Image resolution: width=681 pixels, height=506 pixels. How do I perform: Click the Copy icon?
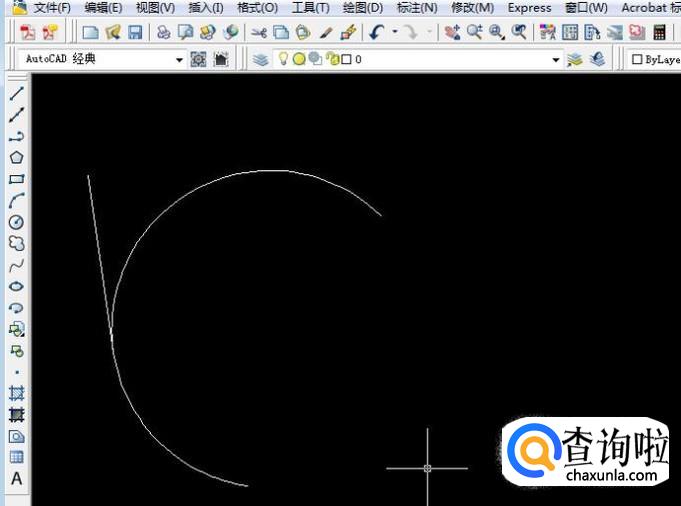tap(281, 32)
